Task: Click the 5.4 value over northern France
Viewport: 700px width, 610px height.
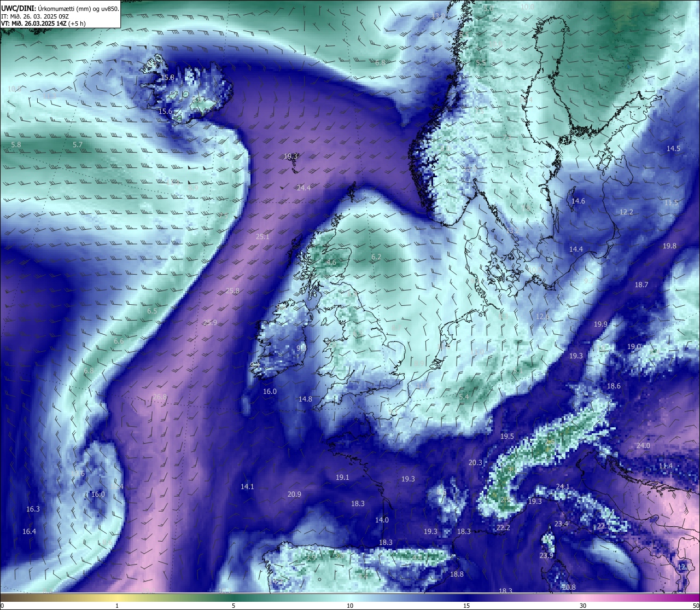Action: [x=464, y=397]
